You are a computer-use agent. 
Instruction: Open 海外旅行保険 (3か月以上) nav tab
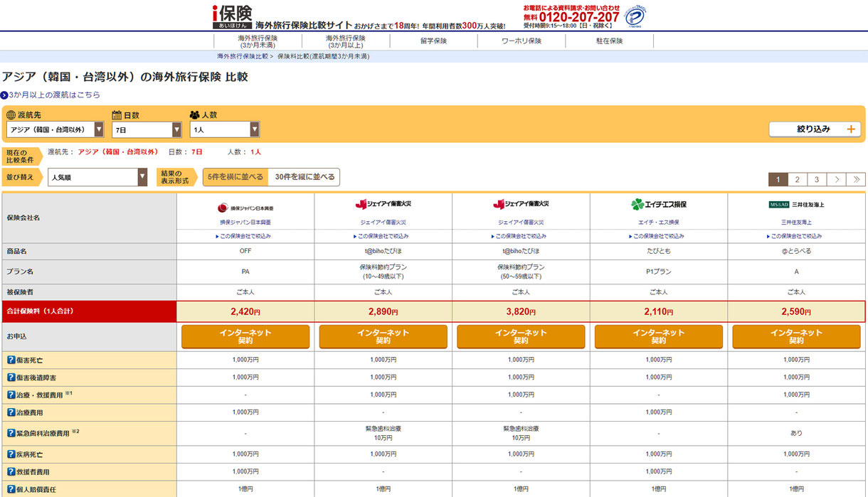click(346, 41)
